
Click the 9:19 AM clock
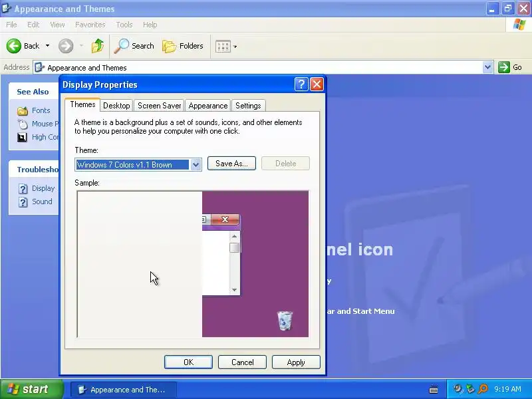point(507,389)
